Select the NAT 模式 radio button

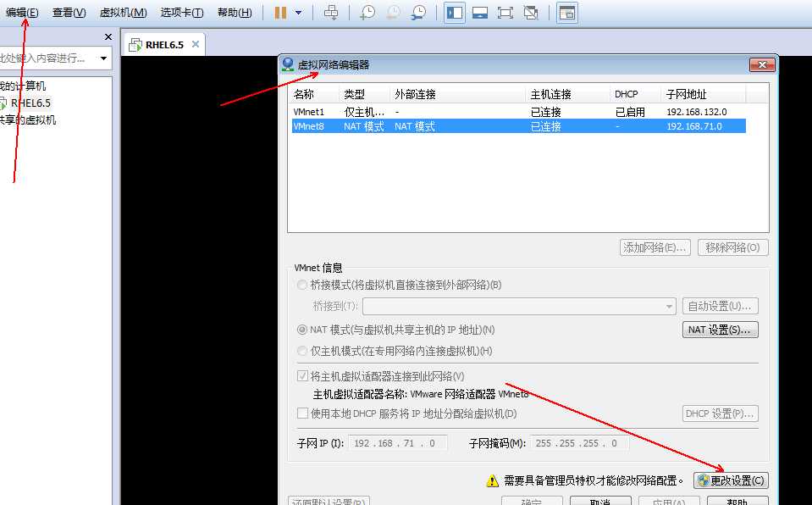302,330
